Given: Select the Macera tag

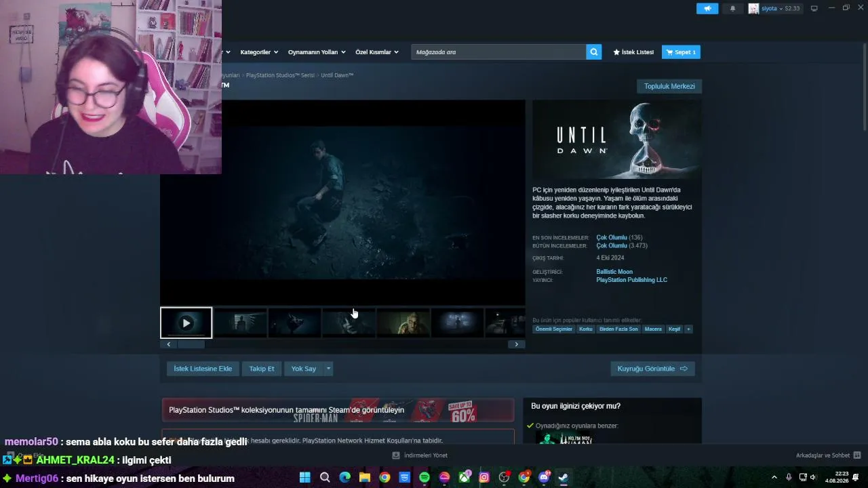Looking at the screenshot, I should [653, 329].
